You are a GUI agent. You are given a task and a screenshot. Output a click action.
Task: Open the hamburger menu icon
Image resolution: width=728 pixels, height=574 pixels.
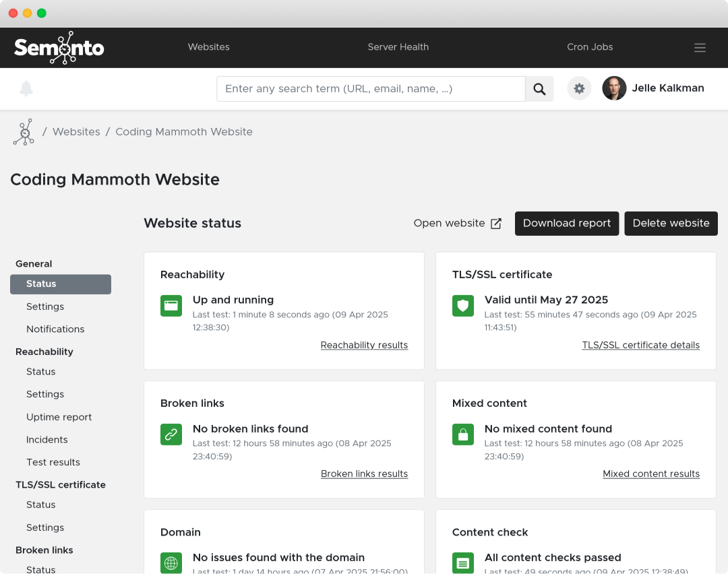[700, 48]
